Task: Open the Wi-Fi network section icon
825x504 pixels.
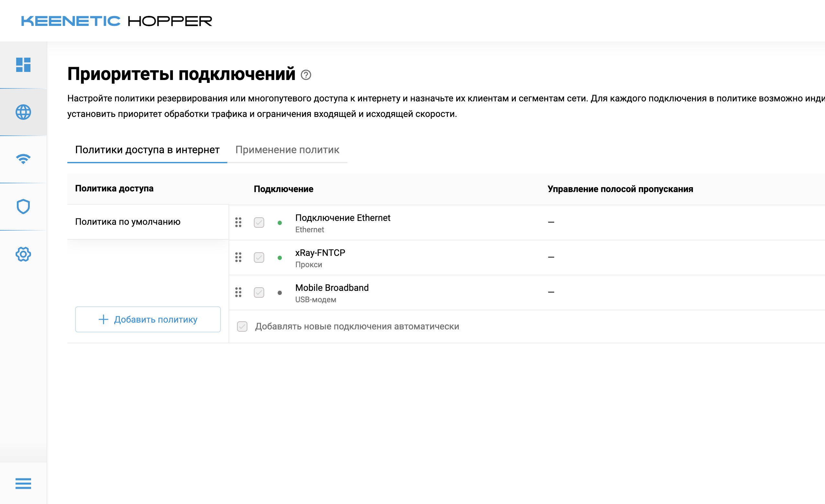Action: pos(23,159)
